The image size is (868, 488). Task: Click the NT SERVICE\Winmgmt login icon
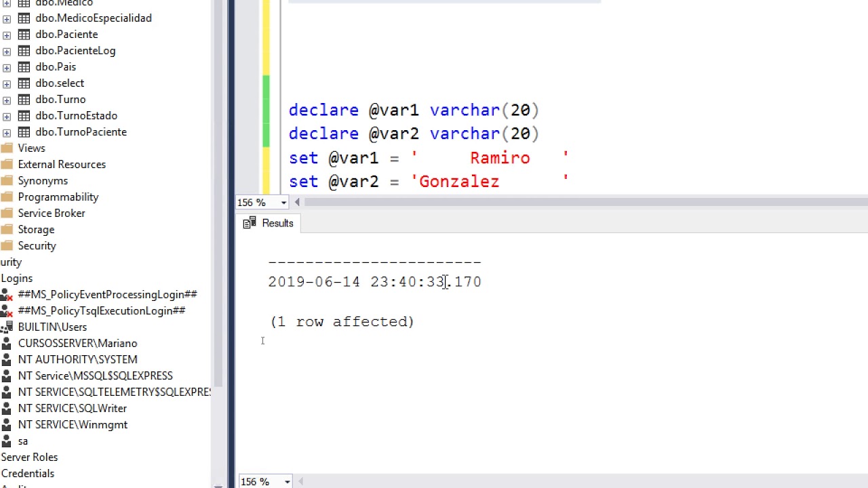(7, 425)
